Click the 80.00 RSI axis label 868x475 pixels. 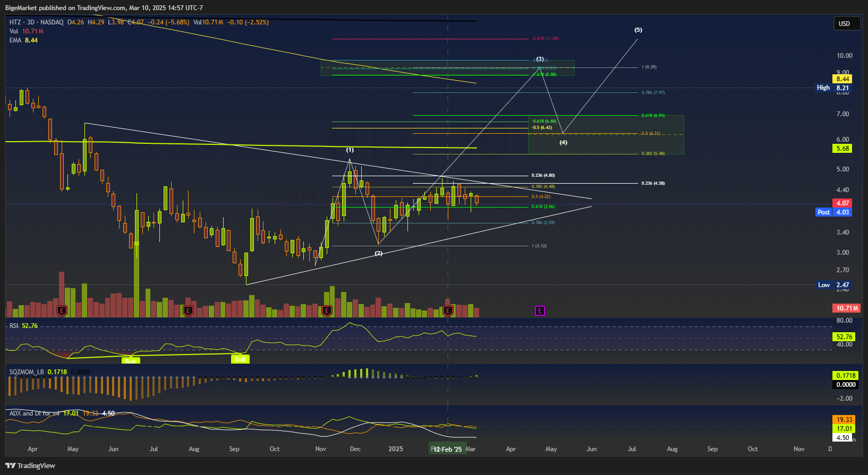tap(844, 321)
